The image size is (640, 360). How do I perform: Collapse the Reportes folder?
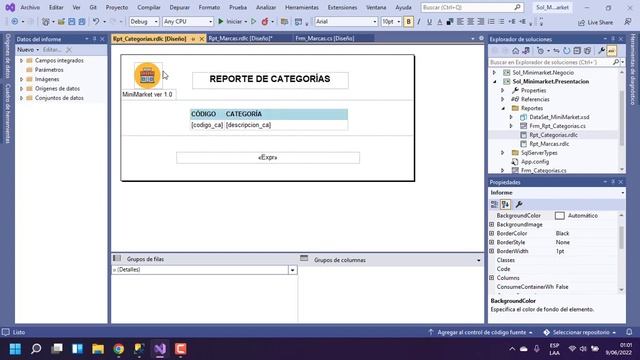[503, 108]
